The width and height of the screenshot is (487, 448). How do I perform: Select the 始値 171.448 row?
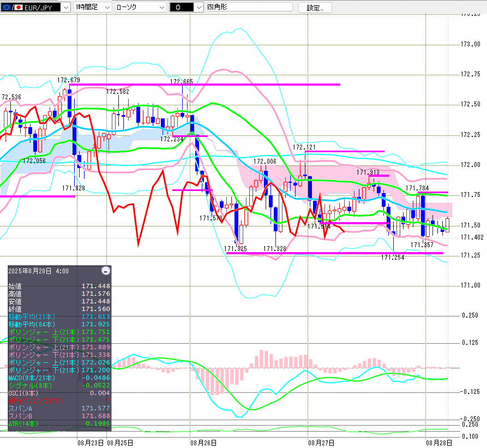tap(59, 286)
